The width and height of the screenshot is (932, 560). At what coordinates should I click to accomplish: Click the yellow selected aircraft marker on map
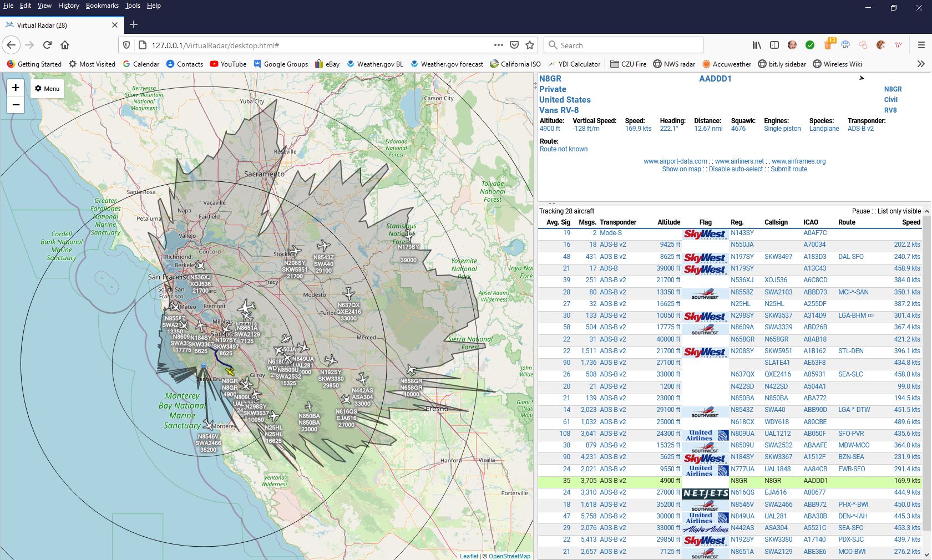point(230,371)
